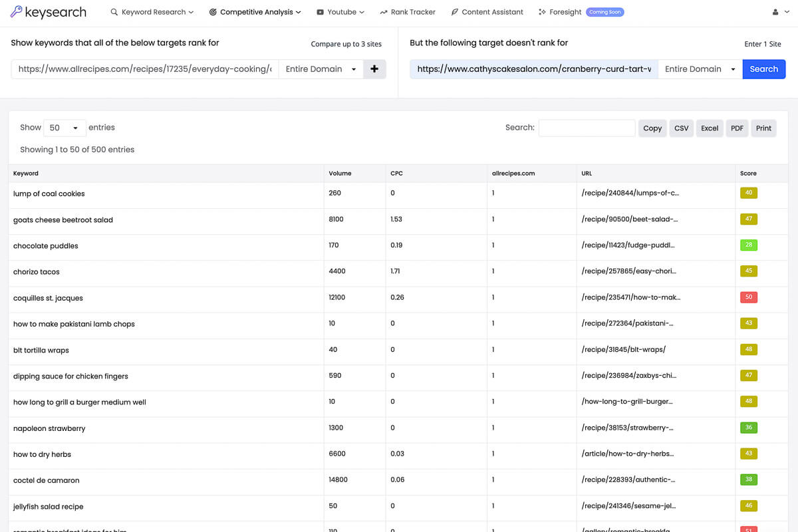This screenshot has width=798, height=532.
Task: Click URL '/article/how-to-dry-herbs...'
Action: pyautogui.click(x=628, y=454)
